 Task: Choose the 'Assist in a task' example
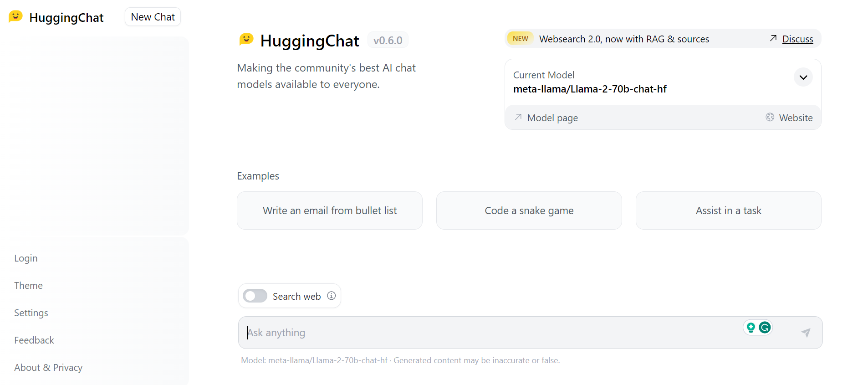[x=729, y=210]
